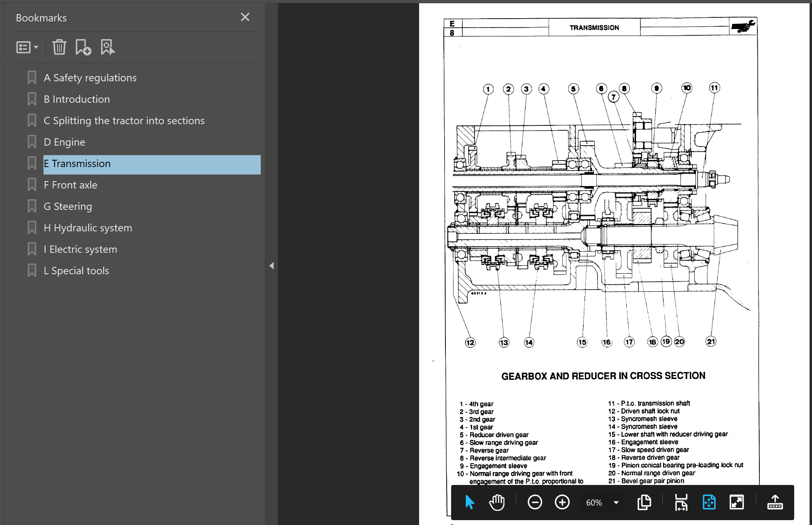Open the page display options icon
The width and height of the screenshot is (812, 525).
[644, 502]
